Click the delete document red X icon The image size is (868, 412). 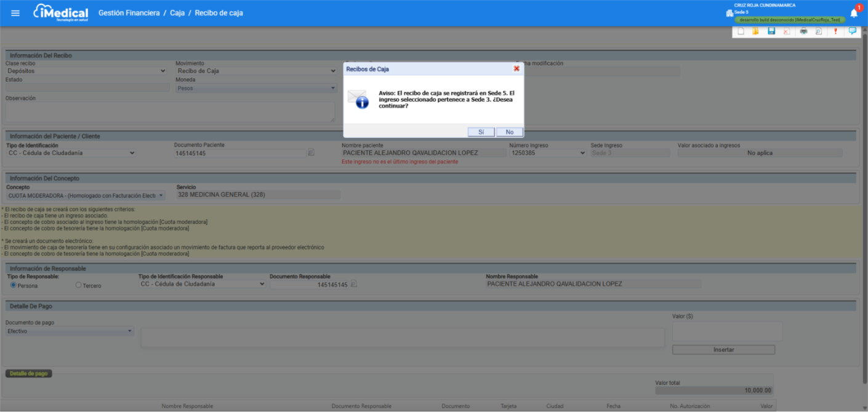click(787, 31)
